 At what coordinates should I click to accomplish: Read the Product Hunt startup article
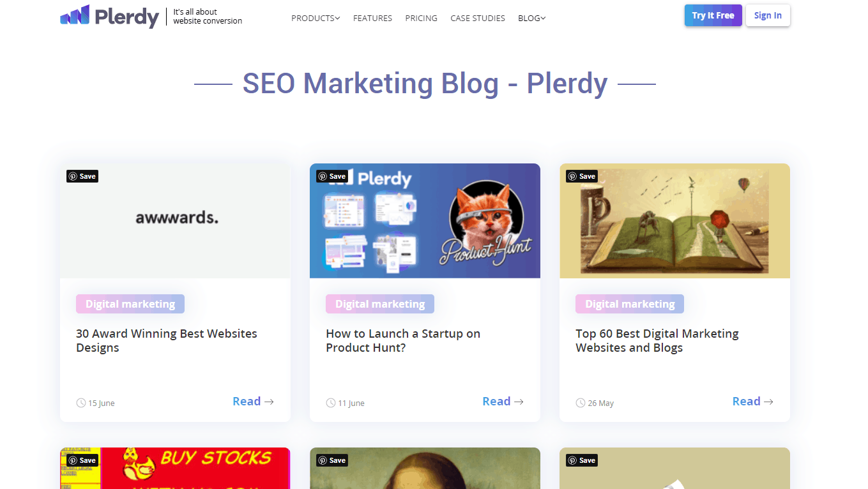pos(503,401)
